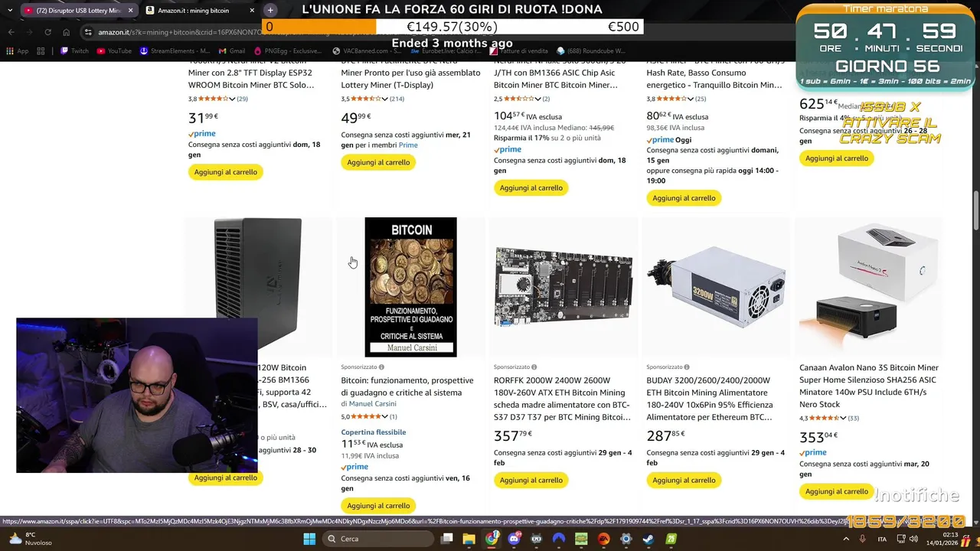This screenshot has width=980, height=551.
Task: Expand rating breakdown with 25 reviews
Action: 691,99
